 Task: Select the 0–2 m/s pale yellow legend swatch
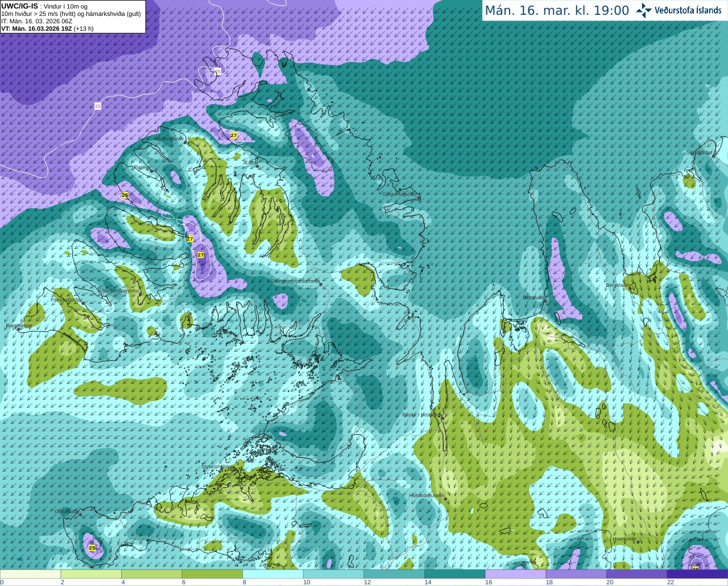(x=30, y=574)
